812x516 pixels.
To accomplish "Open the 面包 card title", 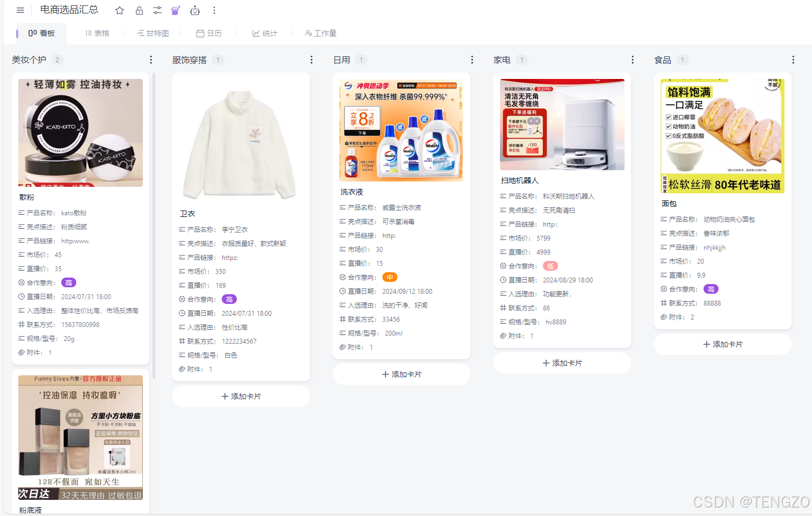I will [669, 204].
